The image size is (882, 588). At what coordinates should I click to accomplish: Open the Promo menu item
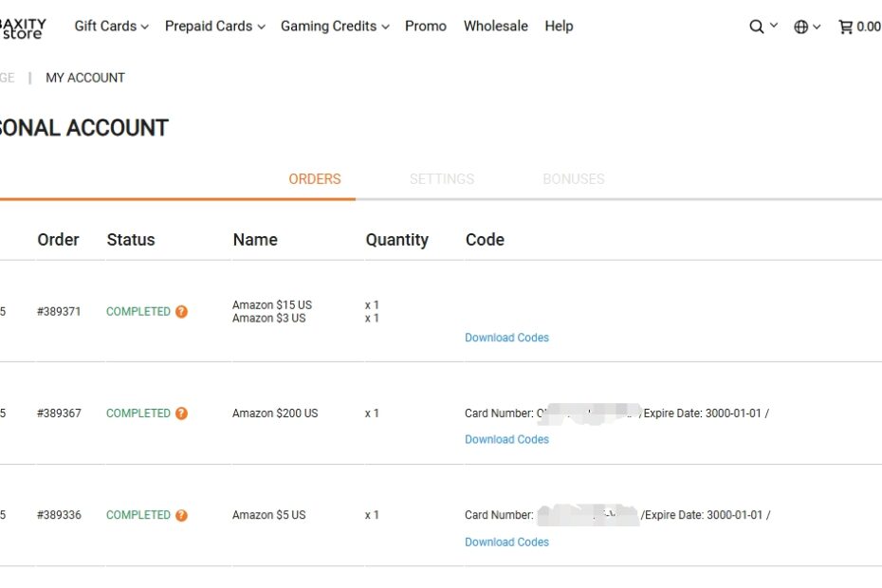pyautogui.click(x=426, y=27)
